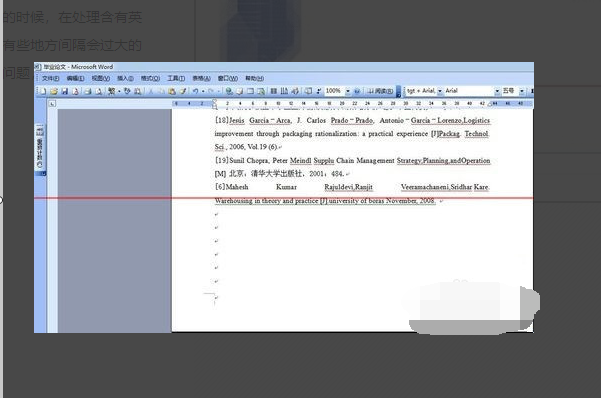Open the font size 五号 dropdown

point(521,91)
